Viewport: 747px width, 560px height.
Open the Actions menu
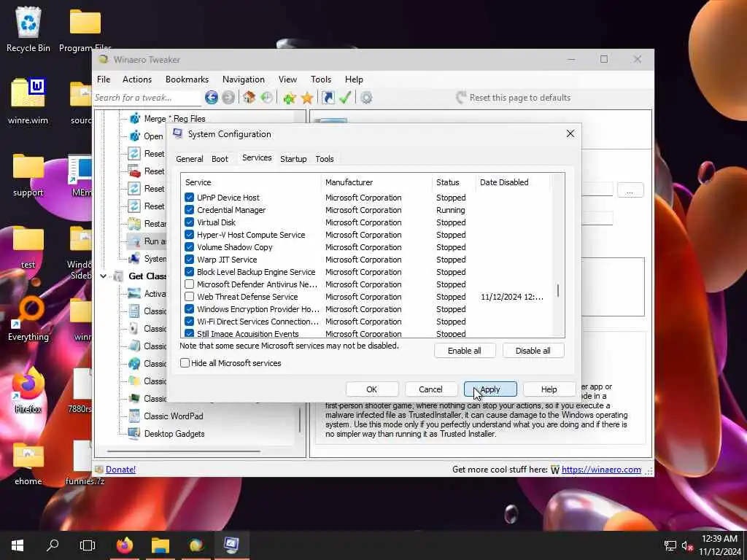tap(136, 79)
